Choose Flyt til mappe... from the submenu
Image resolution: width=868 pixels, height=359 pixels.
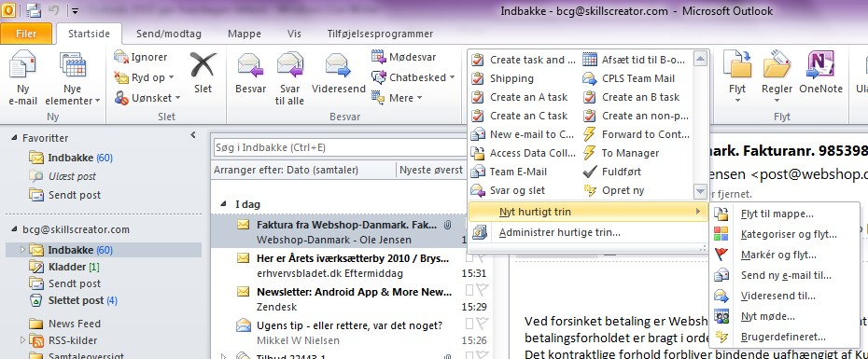coord(777,214)
